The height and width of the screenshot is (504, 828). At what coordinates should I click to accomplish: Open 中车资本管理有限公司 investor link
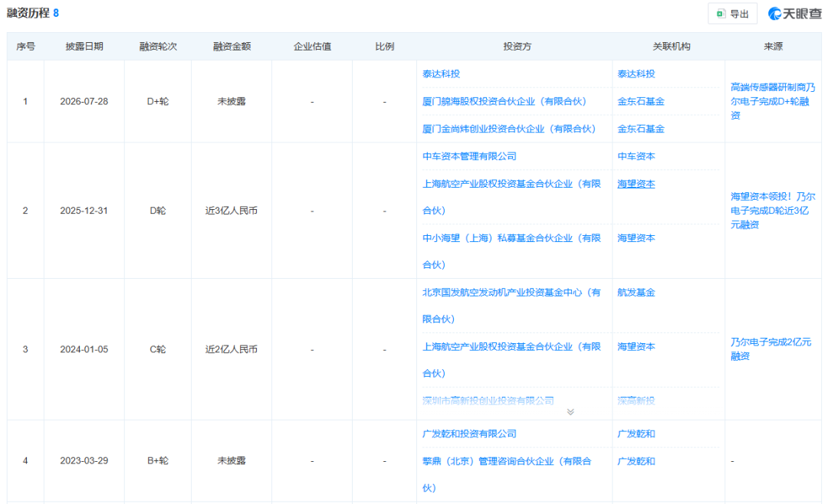469,156
